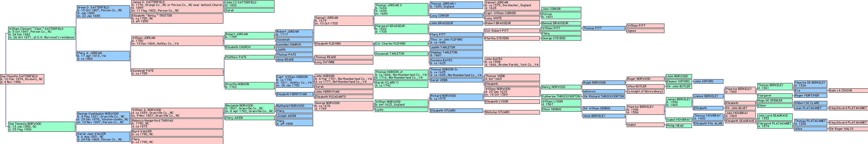Open George Washington NORWOOD's record
Viewport: 868px width, 144px height.
coord(103,118)
